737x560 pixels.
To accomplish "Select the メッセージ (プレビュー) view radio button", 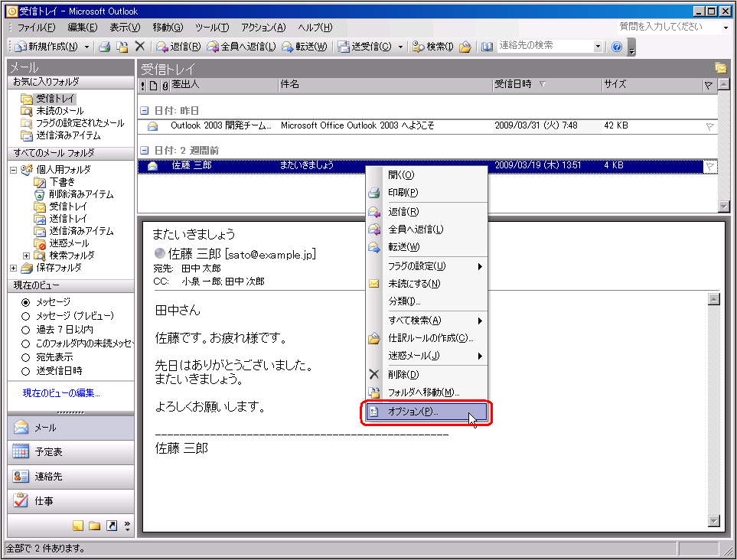I will (x=26, y=316).
